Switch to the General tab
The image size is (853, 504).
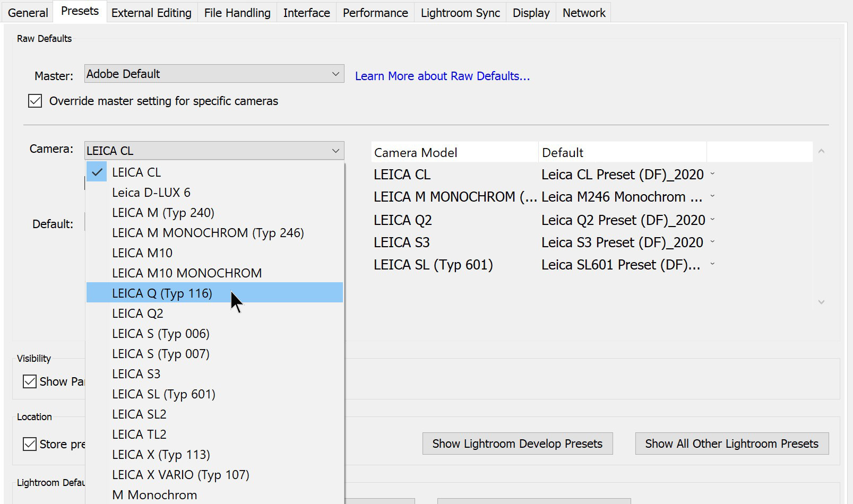point(28,13)
